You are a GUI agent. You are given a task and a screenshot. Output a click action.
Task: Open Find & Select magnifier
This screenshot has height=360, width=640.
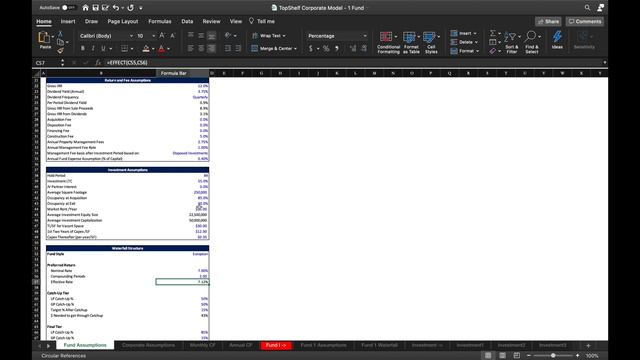[x=531, y=42]
